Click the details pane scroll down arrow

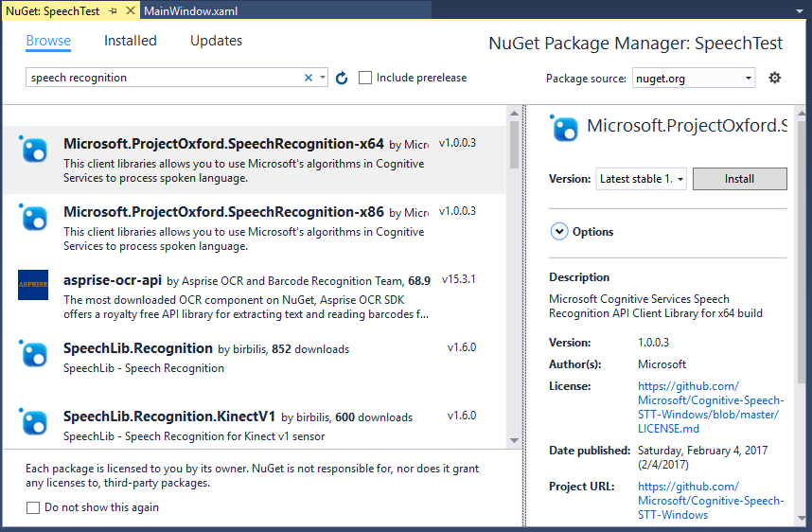click(x=802, y=518)
